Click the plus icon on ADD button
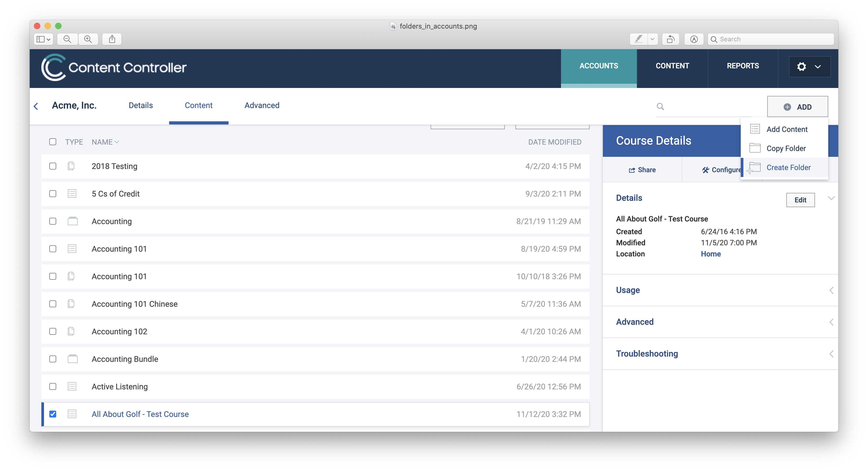 (x=787, y=107)
